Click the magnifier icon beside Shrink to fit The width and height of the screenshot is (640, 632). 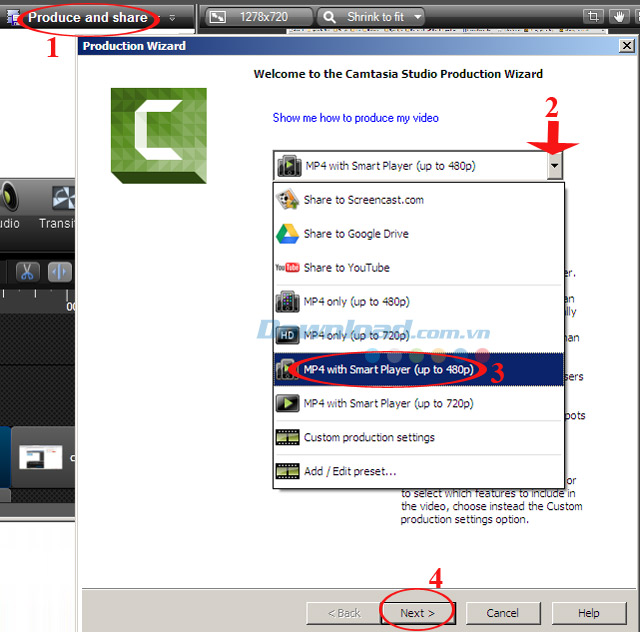pos(329,17)
